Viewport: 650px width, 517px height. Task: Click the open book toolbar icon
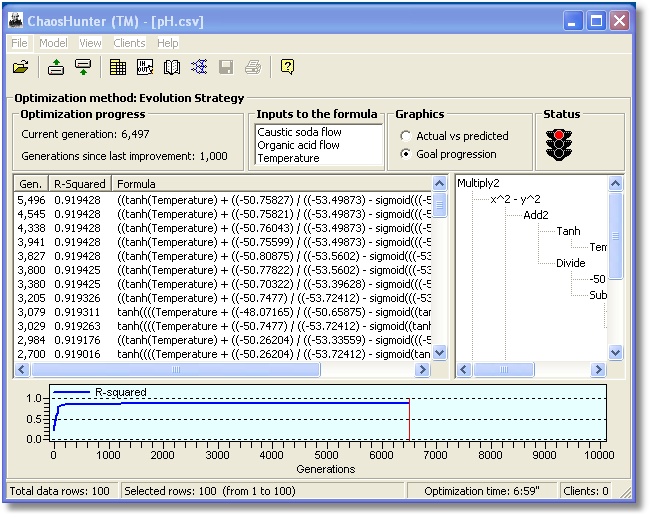tap(172, 67)
